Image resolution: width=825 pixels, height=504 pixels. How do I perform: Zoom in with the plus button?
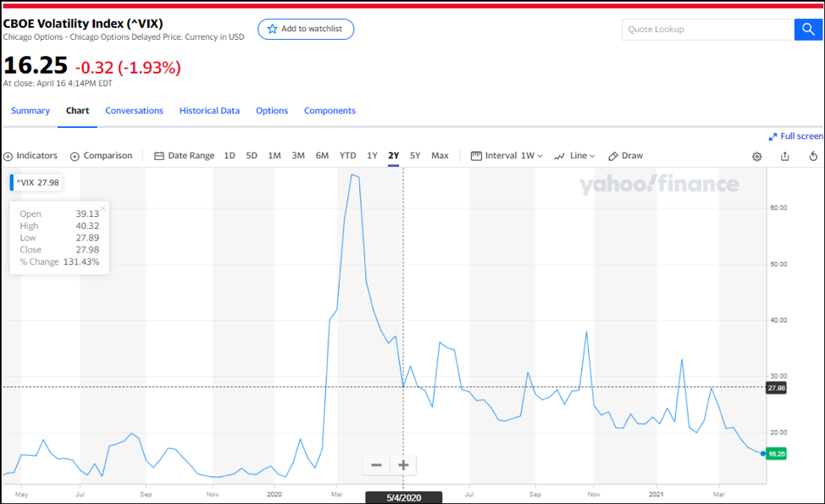pyautogui.click(x=403, y=465)
